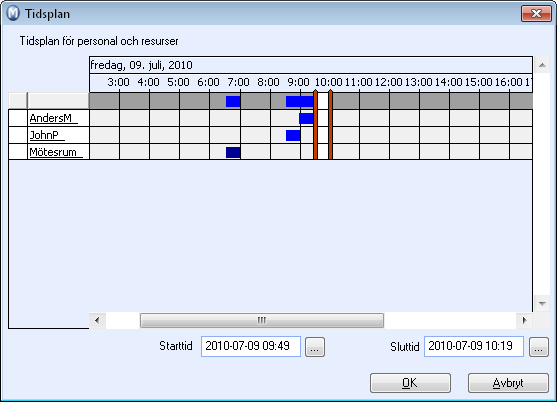Screen dimensions: 557x402
Task: Click the horizontal scrollbar left arrow
Action: coord(97,320)
